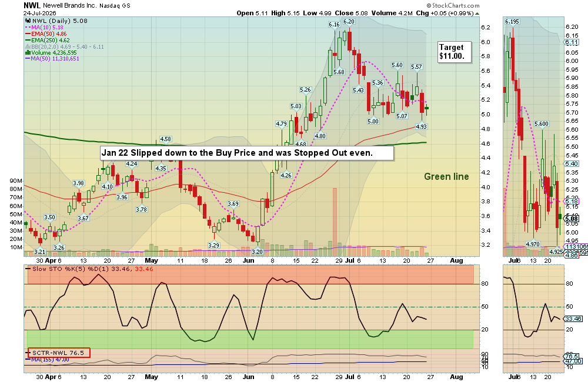Click the 24-Jul-2026 date label
588x382 pixels.
coord(40,13)
